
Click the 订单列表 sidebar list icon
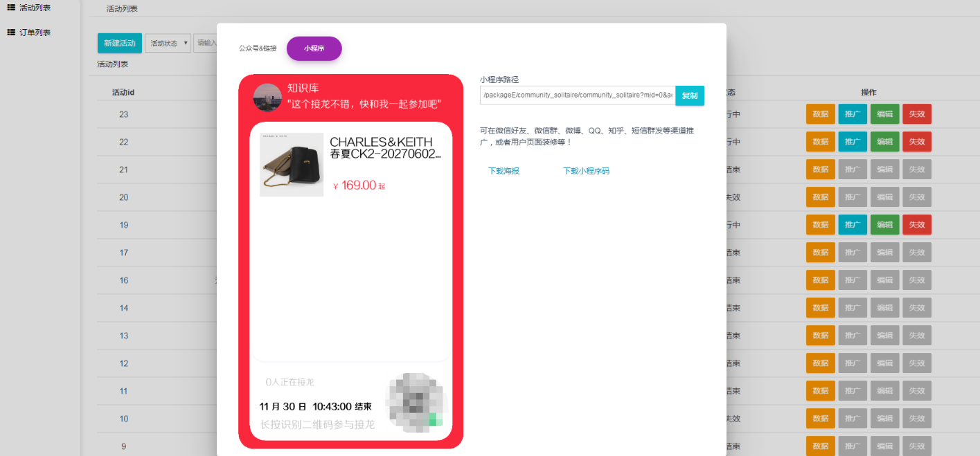click(11, 33)
